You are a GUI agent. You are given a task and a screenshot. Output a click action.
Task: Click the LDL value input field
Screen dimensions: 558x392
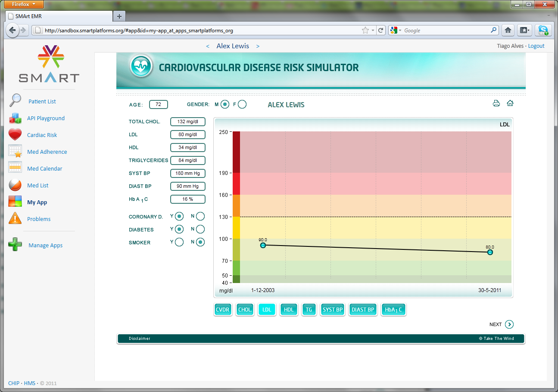click(x=188, y=134)
